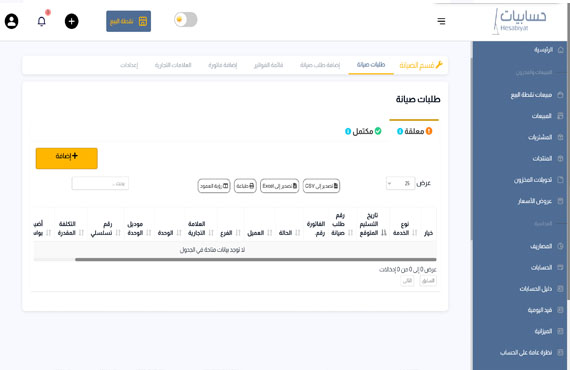
Task: Click the green completed check icon
Action: 378,131
